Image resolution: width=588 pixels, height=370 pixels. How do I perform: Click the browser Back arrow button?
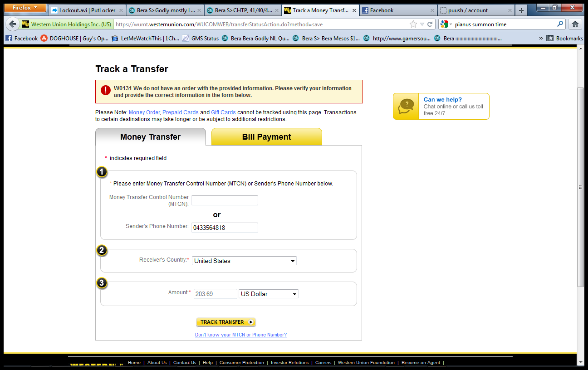[x=13, y=24]
